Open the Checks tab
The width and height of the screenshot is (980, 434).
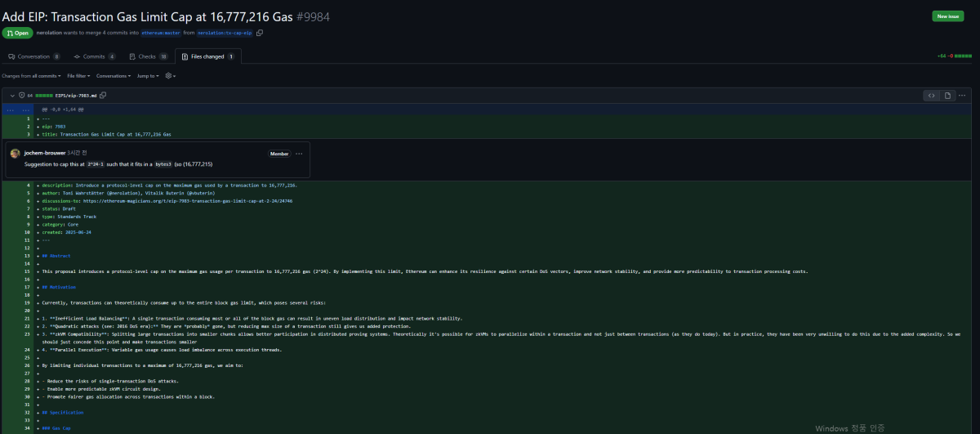coord(148,56)
